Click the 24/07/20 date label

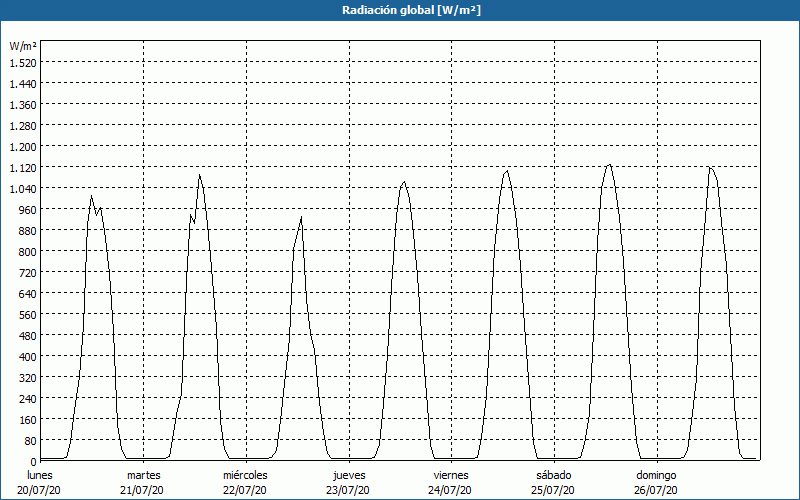[451, 490]
